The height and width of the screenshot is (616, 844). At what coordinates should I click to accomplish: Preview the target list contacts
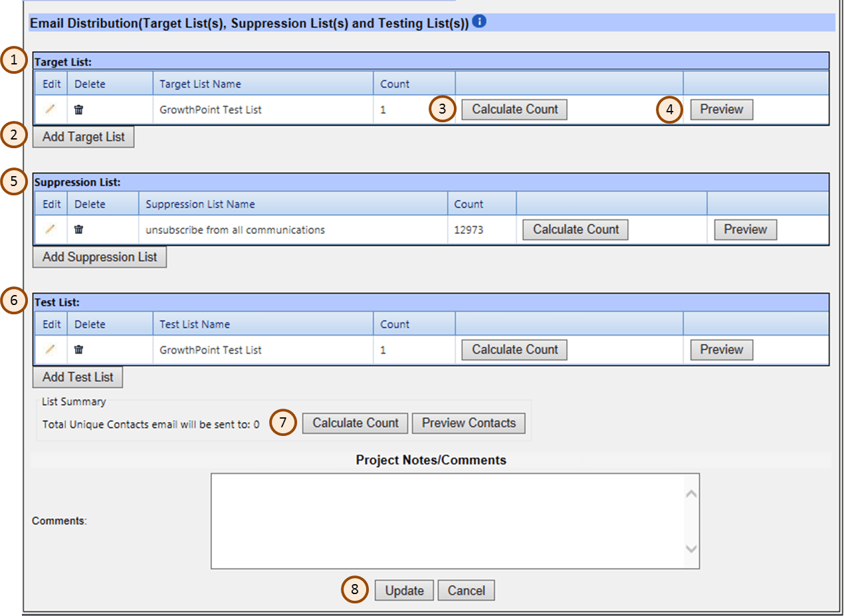(721, 109)
